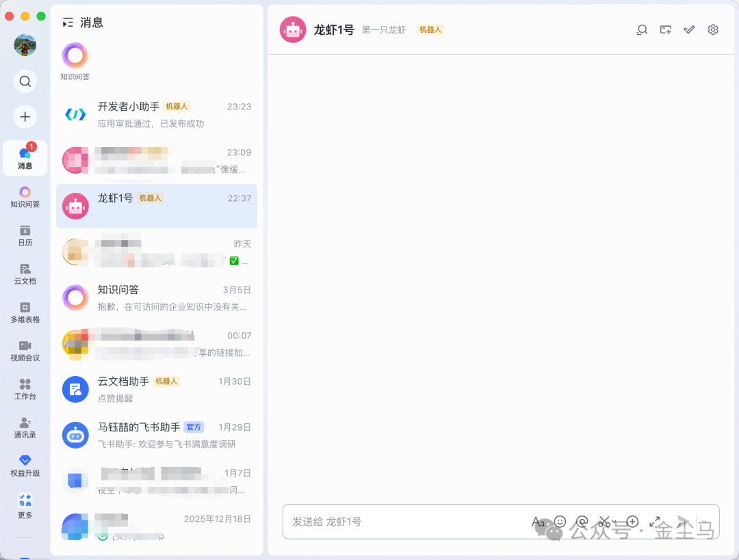The image size is (739, 560).
Task: Switch to 云文档 in the sidebar
Action: click(x=25, y=274)
